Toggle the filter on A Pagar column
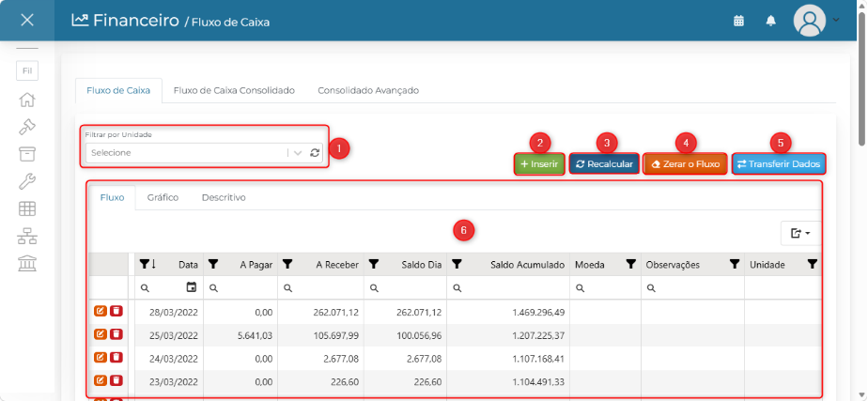Screen dimensions: 868x401 point(213,265)
